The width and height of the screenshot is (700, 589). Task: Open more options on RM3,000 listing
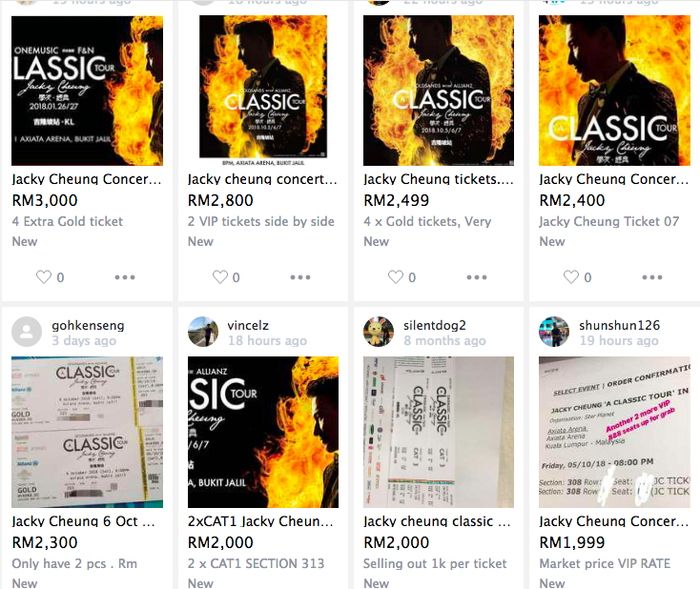[125, 277]
